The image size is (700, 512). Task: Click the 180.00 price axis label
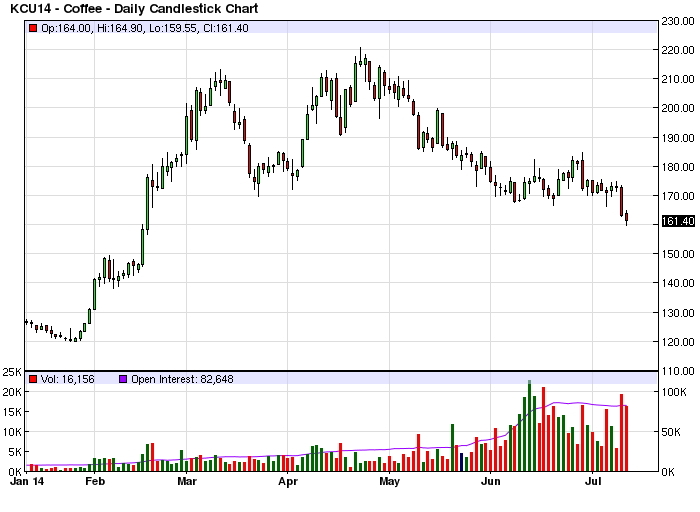678,167
